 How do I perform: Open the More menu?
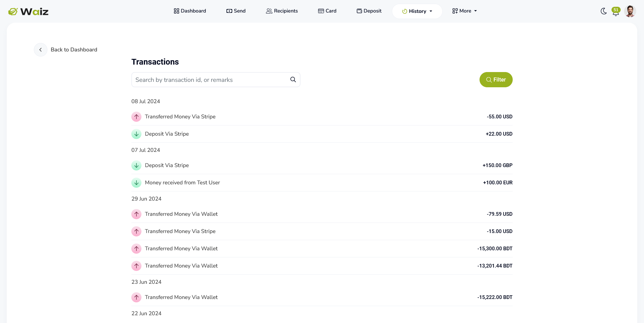coord(464,11)
